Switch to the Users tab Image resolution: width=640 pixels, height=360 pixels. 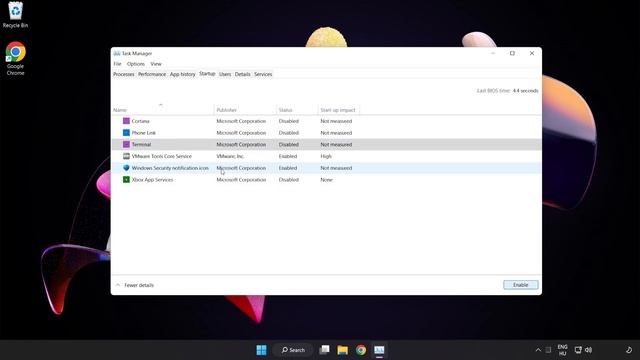pos(225,74)
